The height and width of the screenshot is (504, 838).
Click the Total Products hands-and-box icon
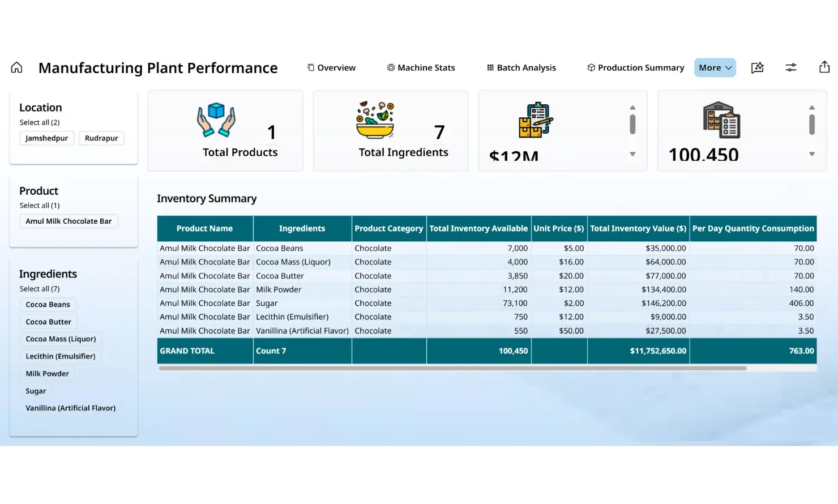tap(216, 119)
